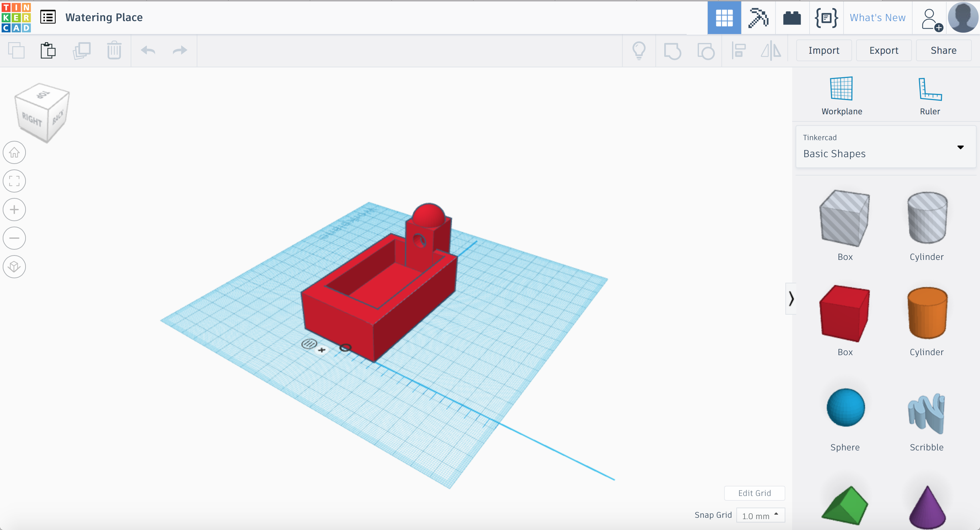Click the view cube RIGHT face
This screenshot has width=980, height=530.
click(32, 120)
